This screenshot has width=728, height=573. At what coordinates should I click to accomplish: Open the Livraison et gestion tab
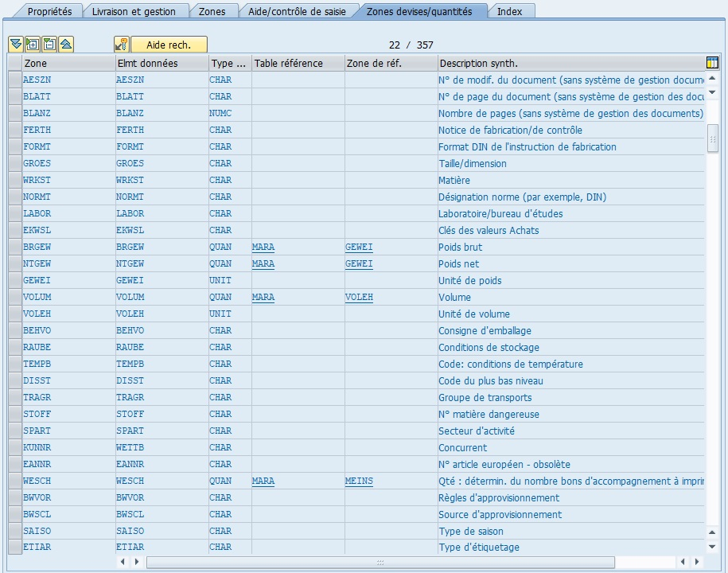click(x=132, y=11)
